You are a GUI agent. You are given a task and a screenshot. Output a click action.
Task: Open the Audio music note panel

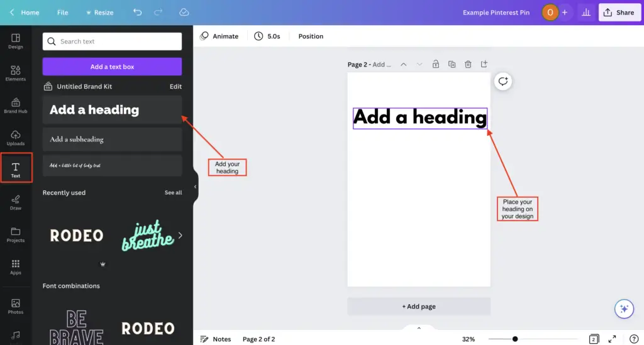(x=16, y=336)
